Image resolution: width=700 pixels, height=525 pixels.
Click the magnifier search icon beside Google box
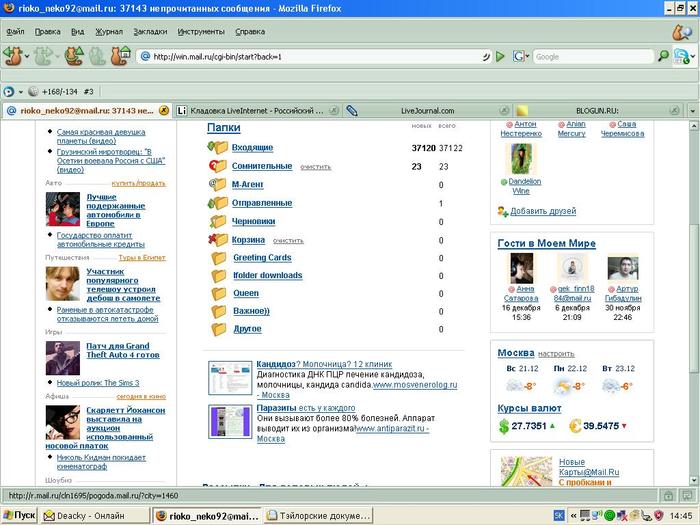click(x=663, y=56)
